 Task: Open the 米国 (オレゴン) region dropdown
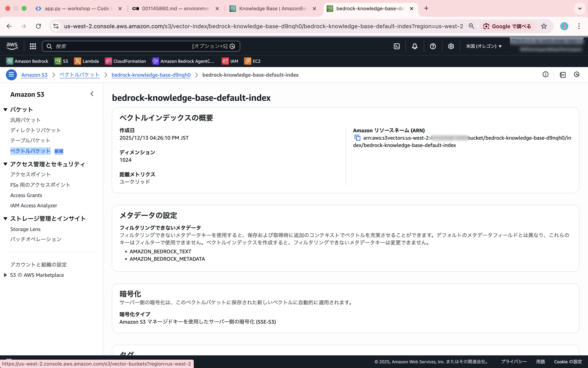pos(484,46)
